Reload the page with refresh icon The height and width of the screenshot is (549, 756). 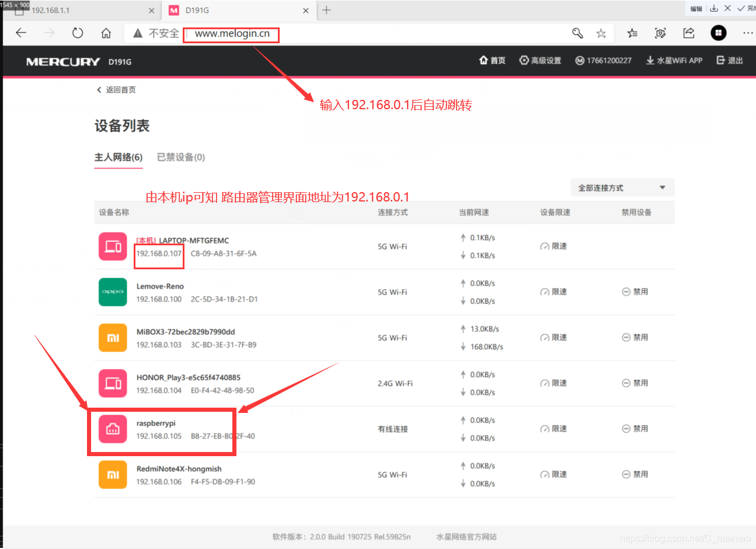(78, 33)
